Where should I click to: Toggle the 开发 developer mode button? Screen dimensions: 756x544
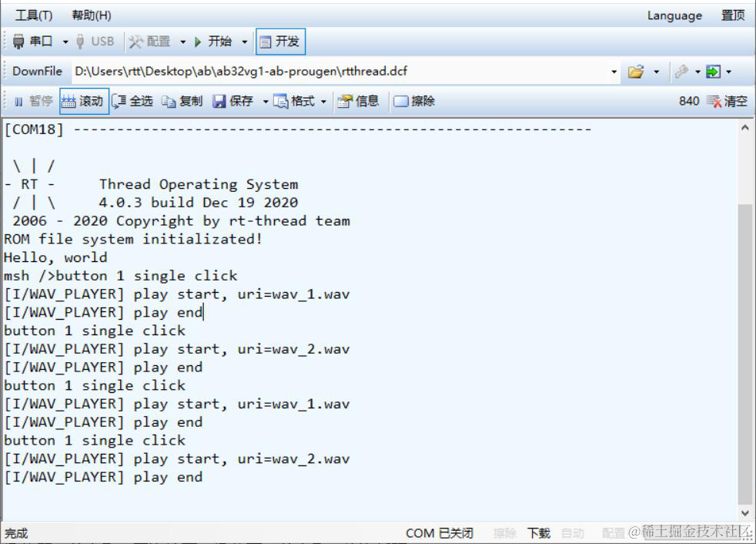point(280,42)
